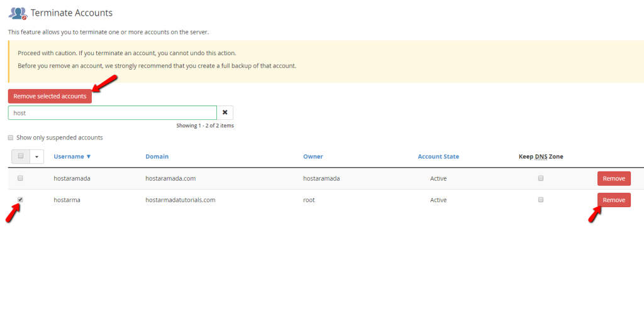Click the Keep DNS Zone column header
Image resolution: width=644 pixels, height=319 pixels.
click(541, 156)
